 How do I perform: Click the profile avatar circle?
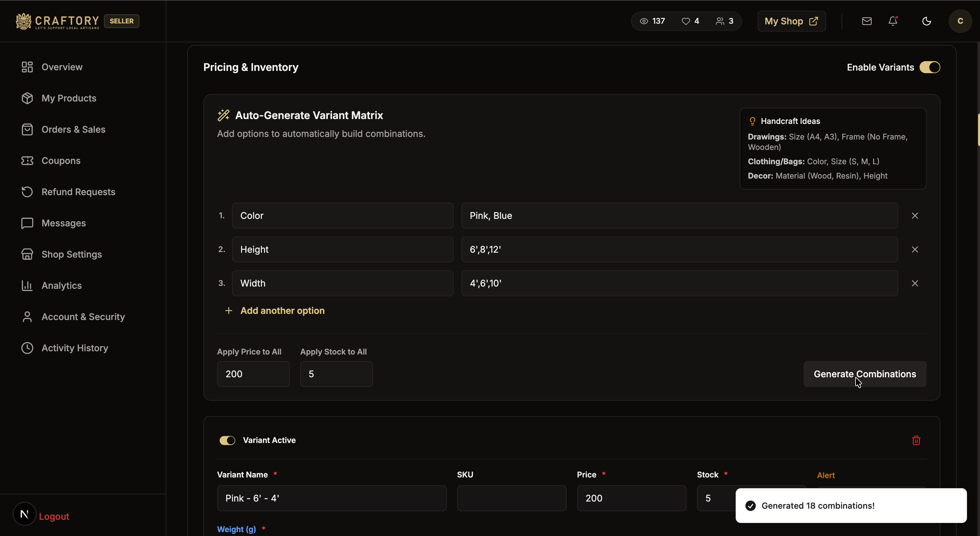[x=960, y=21]
